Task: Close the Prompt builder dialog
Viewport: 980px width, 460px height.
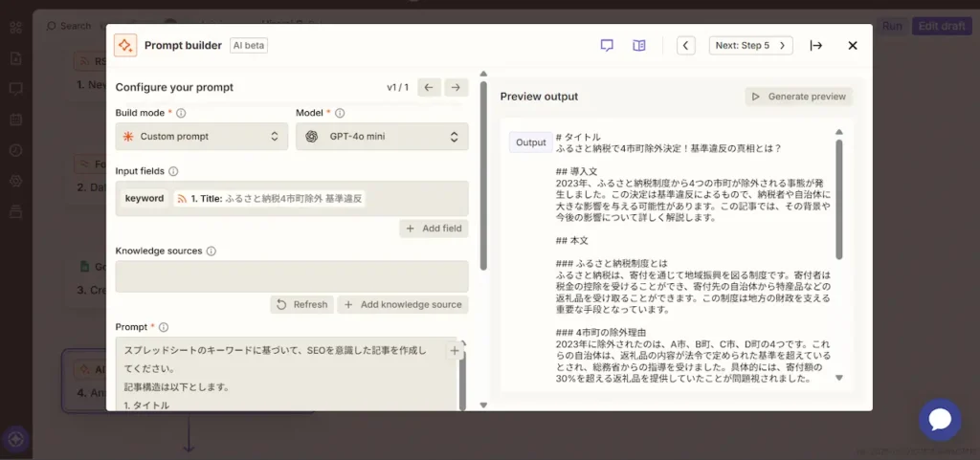Action: coord(853,45)
